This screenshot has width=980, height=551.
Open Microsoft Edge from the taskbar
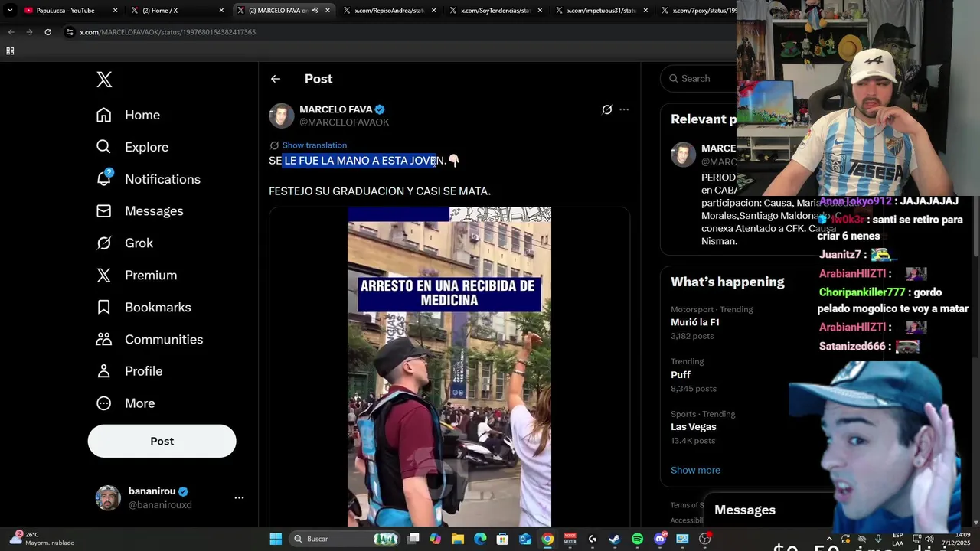click(x=480, y=539)
